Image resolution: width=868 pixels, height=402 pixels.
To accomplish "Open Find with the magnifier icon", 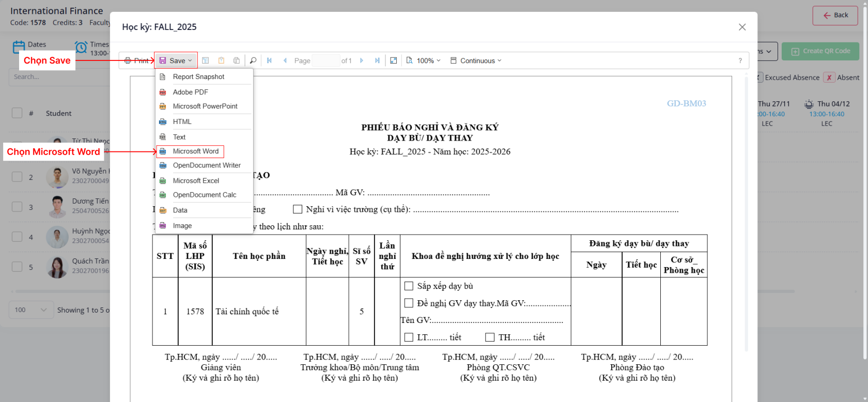I will pyautogui.click(x=253, y=60).
